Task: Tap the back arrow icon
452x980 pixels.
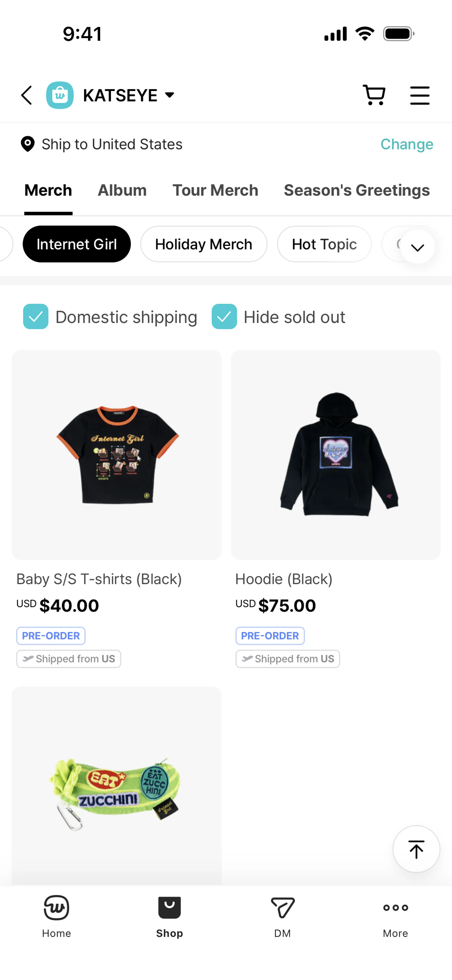Action: (x=27, y=95)
